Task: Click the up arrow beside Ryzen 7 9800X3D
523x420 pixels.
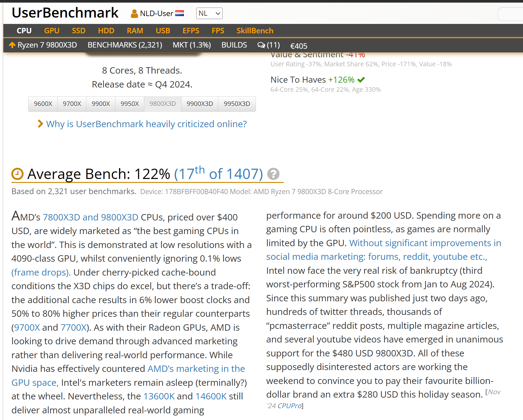Action: [x=12, y=45]
